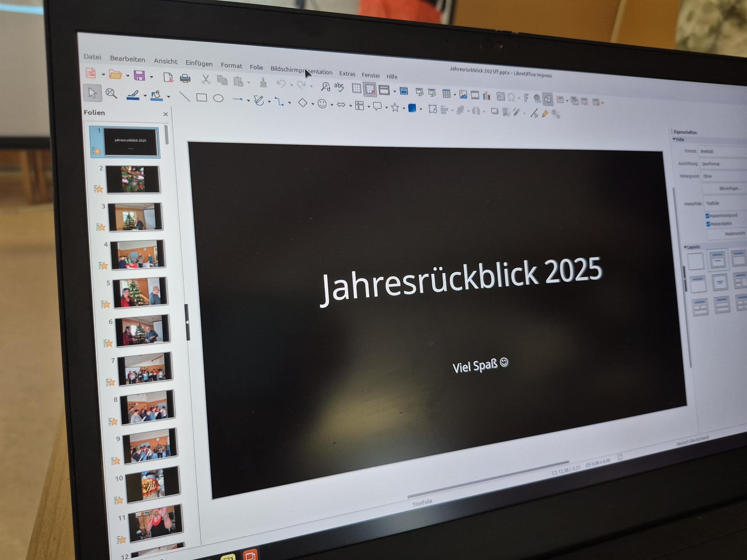Click the spellcheck abc icon
Image resolution: width=747 pixels, height=560 pixels.
[339, 87]
